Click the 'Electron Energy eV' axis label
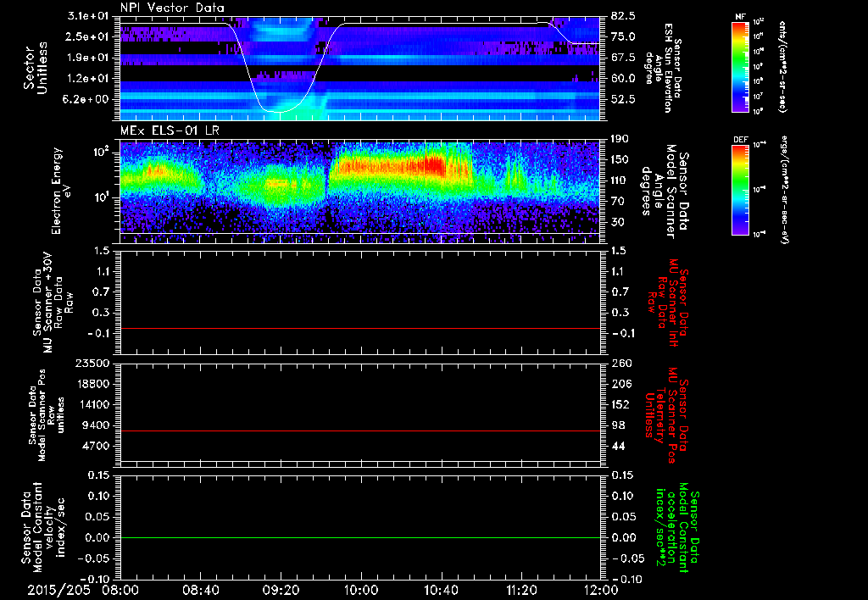The width and height of the screenshot is (868, 600). click(60, 191)
